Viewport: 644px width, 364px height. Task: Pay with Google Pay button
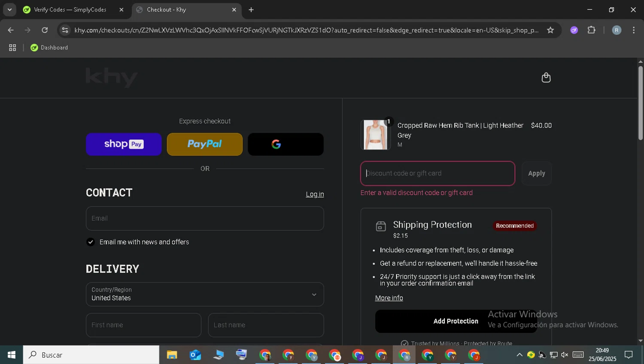coord(286,144)
